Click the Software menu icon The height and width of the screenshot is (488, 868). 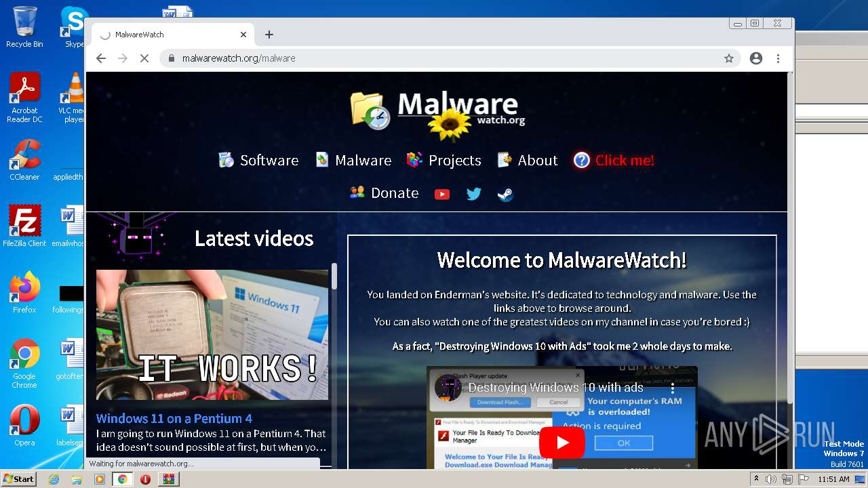[x=226, y=160]
